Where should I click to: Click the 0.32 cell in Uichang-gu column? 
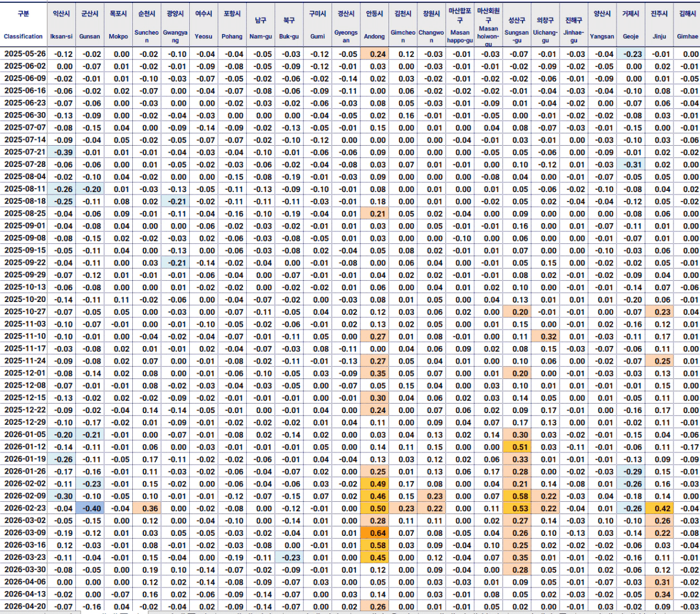(x=545, y=337)
